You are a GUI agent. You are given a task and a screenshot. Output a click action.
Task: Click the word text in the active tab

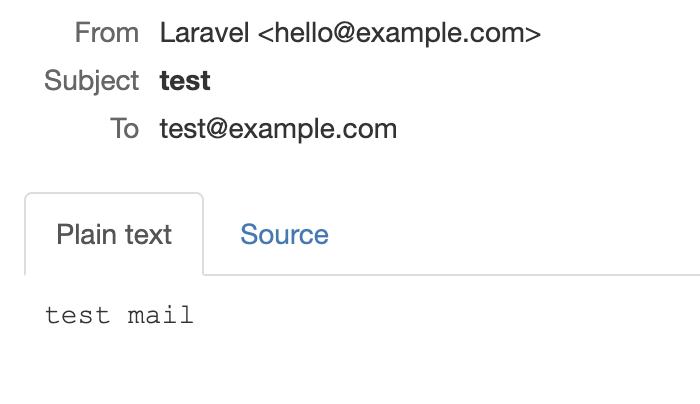click(146, 235)
